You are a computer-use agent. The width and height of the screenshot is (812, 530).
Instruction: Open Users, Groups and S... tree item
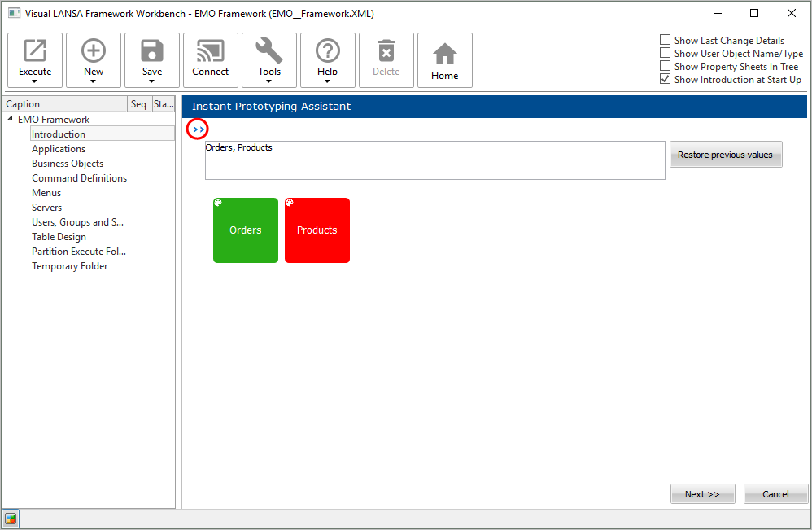[x=77, y=221]
